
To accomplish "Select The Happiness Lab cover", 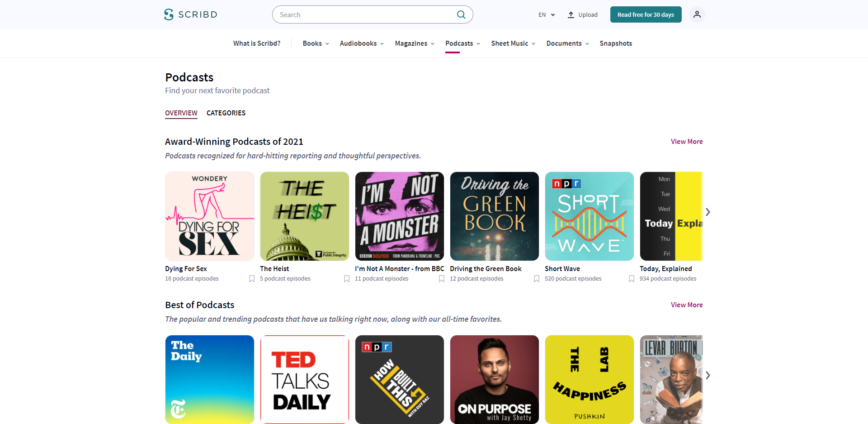I will point(590,380).
